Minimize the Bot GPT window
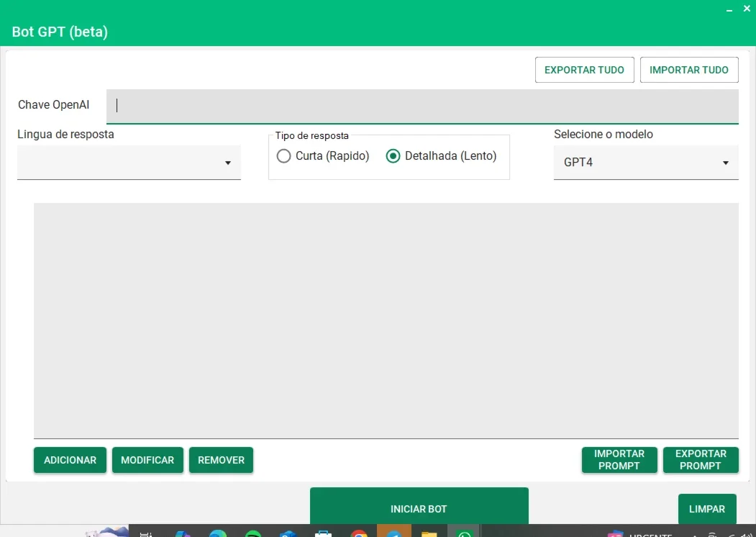 [729, 9]
